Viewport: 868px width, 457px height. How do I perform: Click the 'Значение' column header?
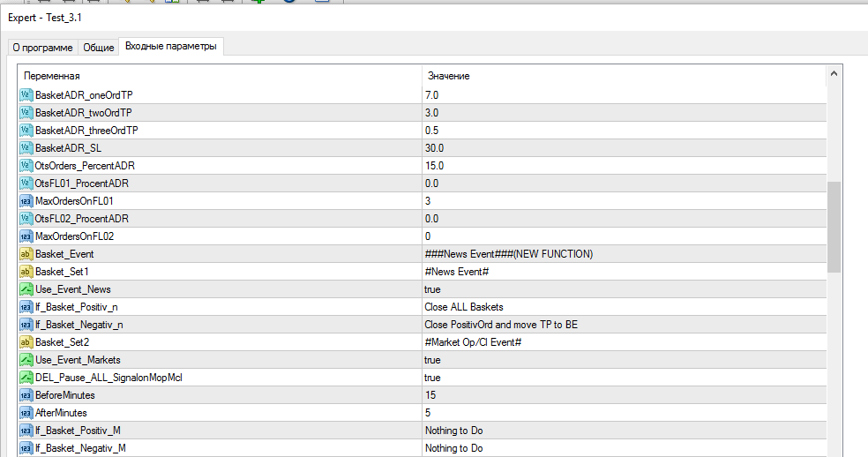624,76
